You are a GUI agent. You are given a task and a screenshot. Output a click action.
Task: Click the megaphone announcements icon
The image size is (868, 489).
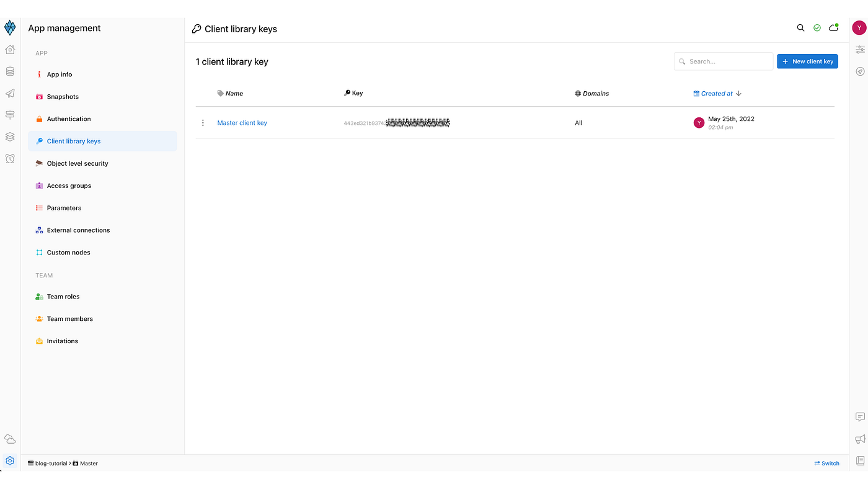click(x=859, y=439)
